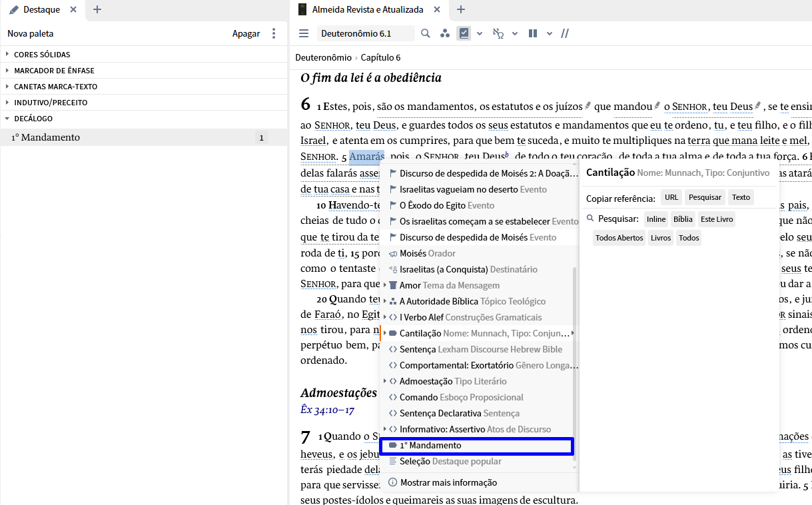Expand I Verbo Alef entry
Screen dimensions: 812x505
(384, 317)
